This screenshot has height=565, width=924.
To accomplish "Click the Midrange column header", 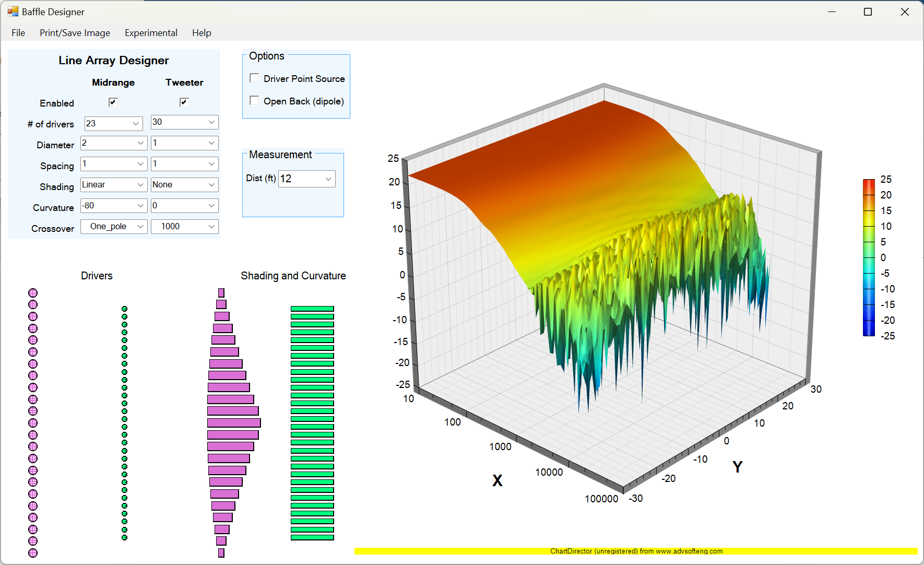I will point(113,83).
